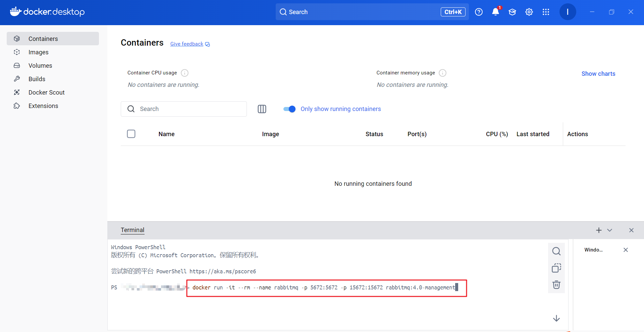
Task: Sort by the Name column header
Action: coord(166,134)
